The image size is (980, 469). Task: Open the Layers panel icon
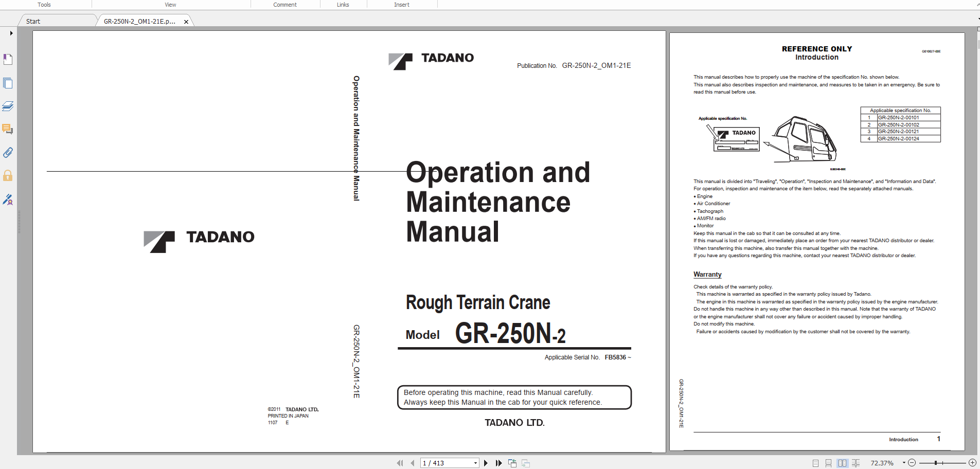[8, 106]
